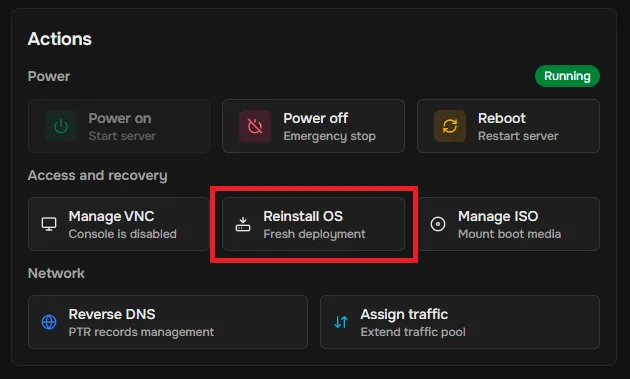Select Power off emergency stop

click(313, 126)
